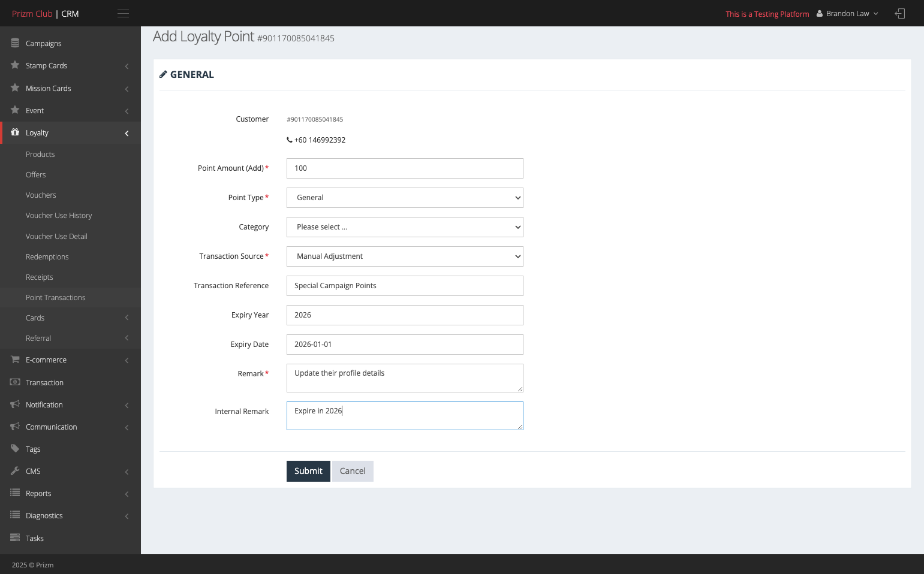Collapse the Loyalty menu chevron

127,133
